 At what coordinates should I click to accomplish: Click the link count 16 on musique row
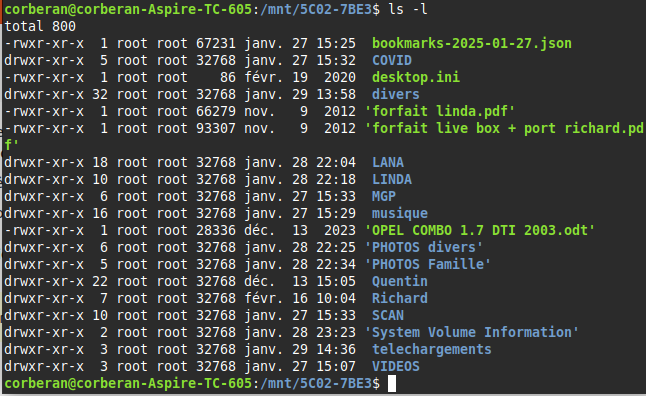100,213
